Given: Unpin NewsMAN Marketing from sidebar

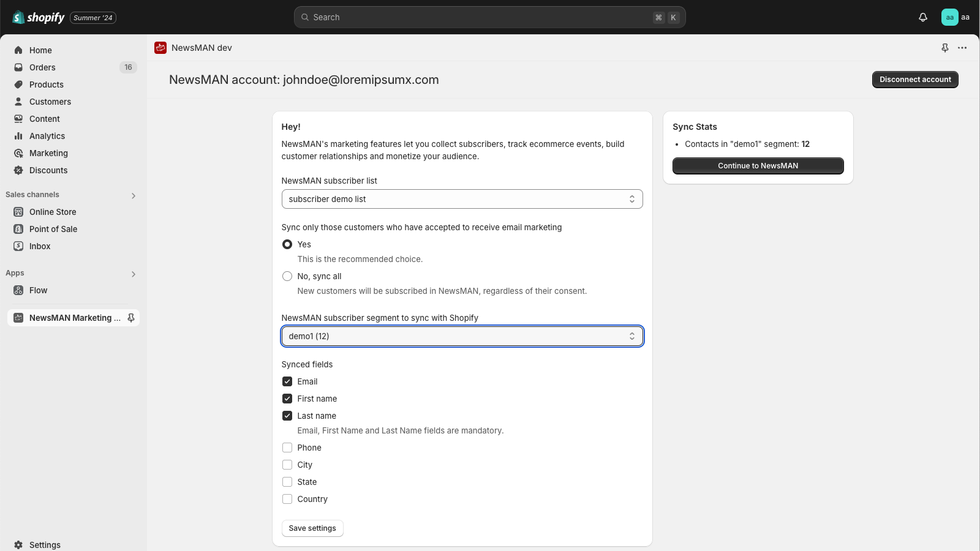Looking at the screenshot, I should pyautogui.click(x=130, y=318).
